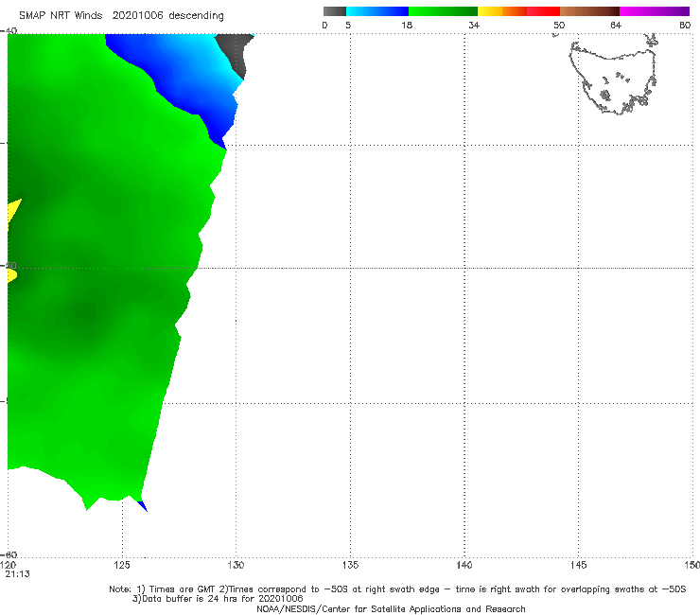Click the longitude label '120'
This screenshot has height=615, width=700.
[9, 565]
